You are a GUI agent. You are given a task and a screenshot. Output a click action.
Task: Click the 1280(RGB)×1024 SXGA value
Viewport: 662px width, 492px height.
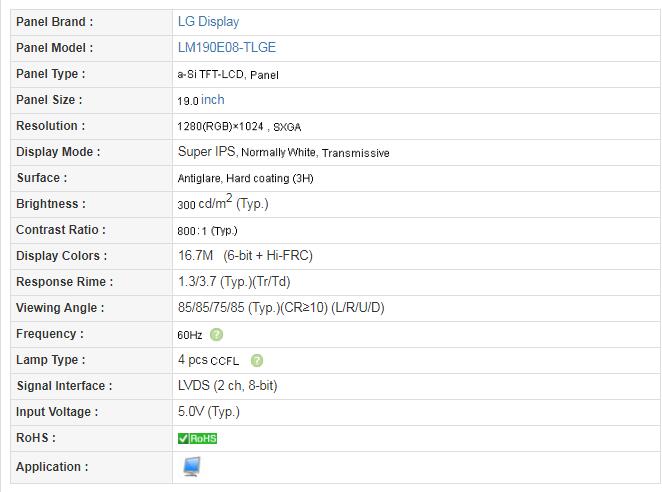click(x=239, y=127)
